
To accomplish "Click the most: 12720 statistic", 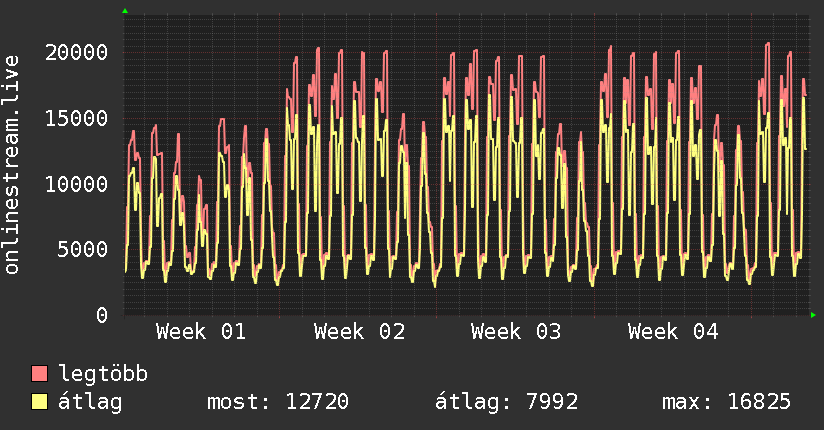I will 277,402.
